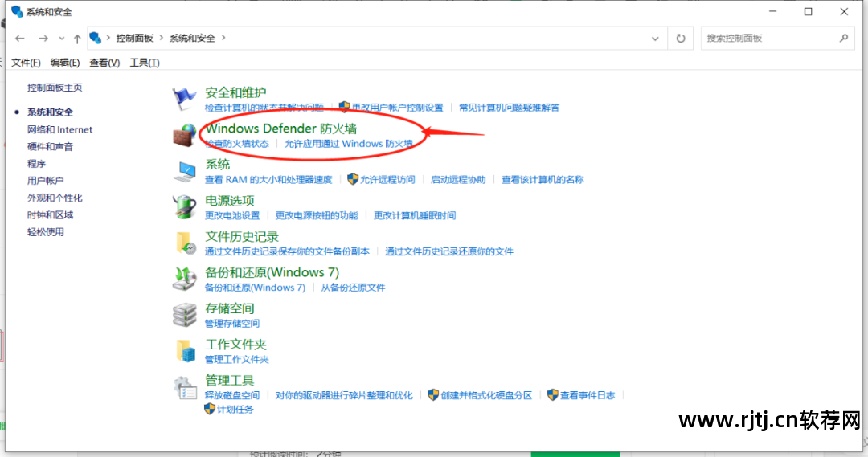Click 系统和安全 breadcrumb in address bar

(192, 38)
